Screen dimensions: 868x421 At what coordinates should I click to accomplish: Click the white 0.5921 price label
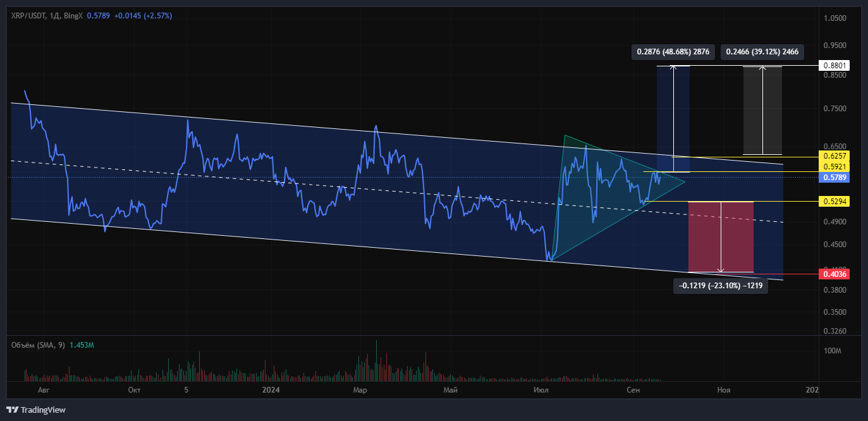[x=834, y=167]
